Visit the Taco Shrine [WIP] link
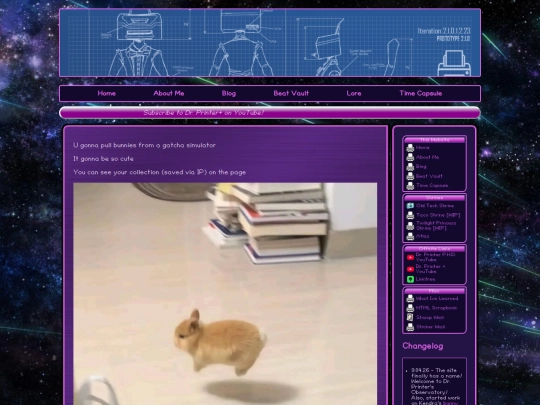540x405 pixels. coord(438,215)
